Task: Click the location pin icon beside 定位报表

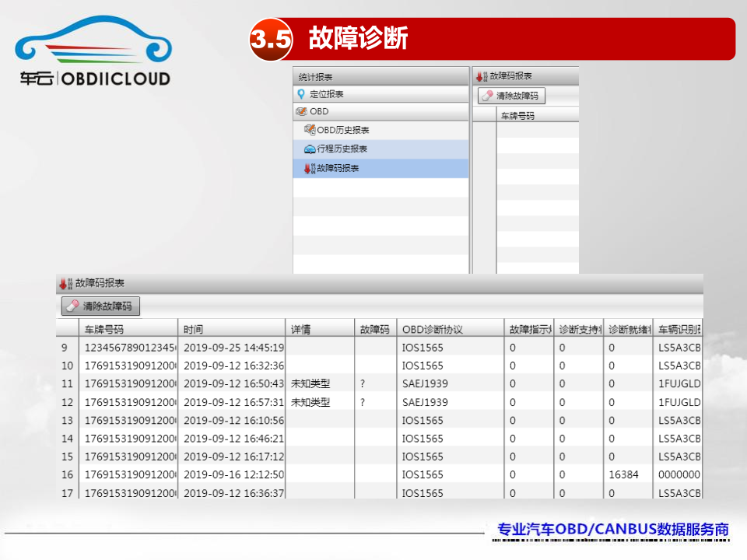Action: [301, 94]
